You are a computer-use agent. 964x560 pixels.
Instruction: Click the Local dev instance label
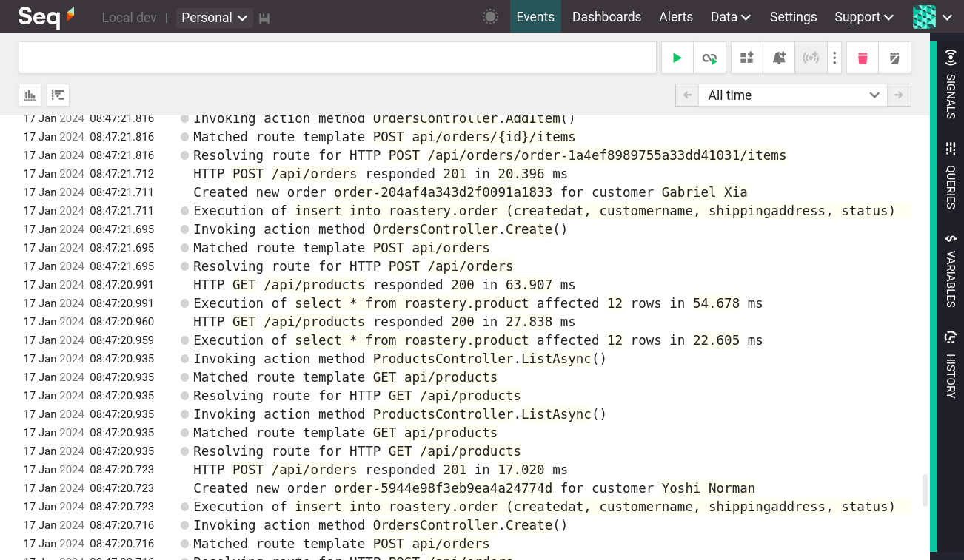(129, 18)
